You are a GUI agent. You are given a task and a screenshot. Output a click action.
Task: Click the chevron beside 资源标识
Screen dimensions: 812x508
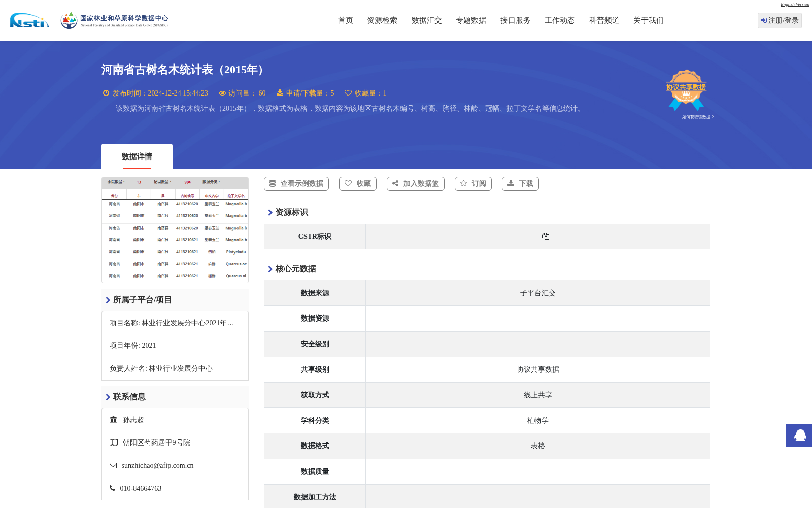(x=270, y=212)
